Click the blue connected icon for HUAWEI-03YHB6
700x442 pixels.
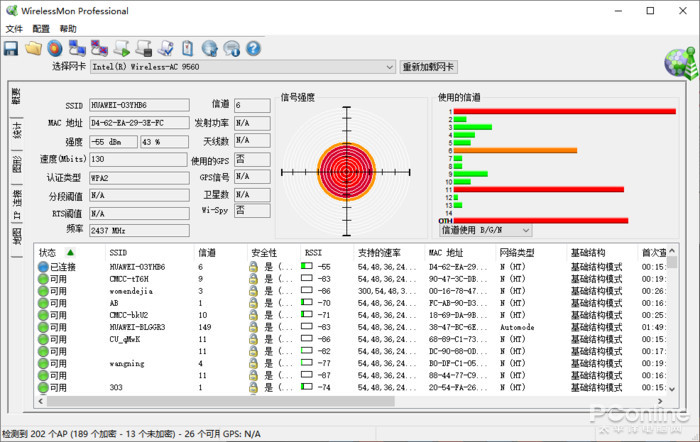43,267
